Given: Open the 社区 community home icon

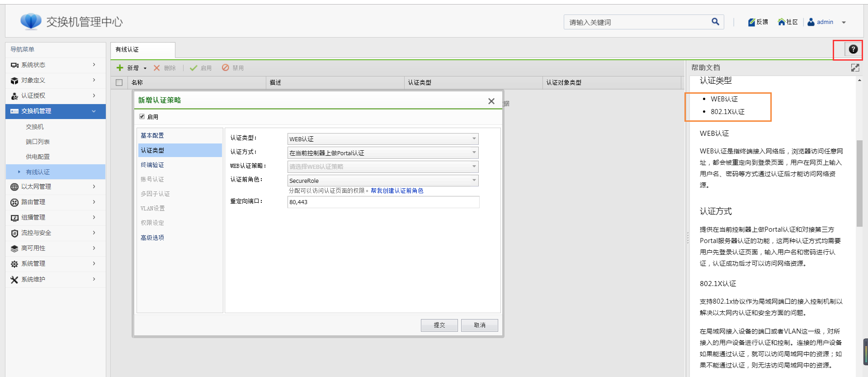Looking at the screenshot, I should (x=781, y=22).
